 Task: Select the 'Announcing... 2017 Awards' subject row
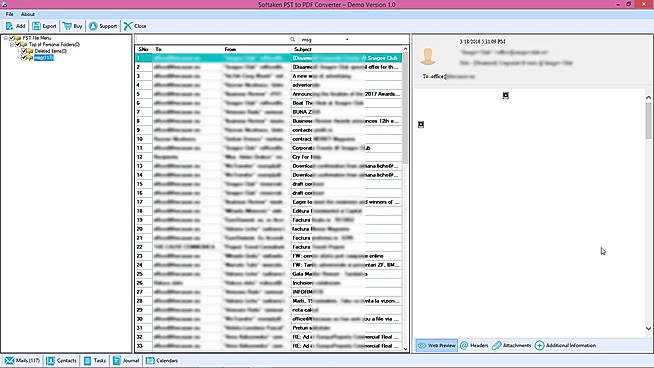click(x=269, y=94)
